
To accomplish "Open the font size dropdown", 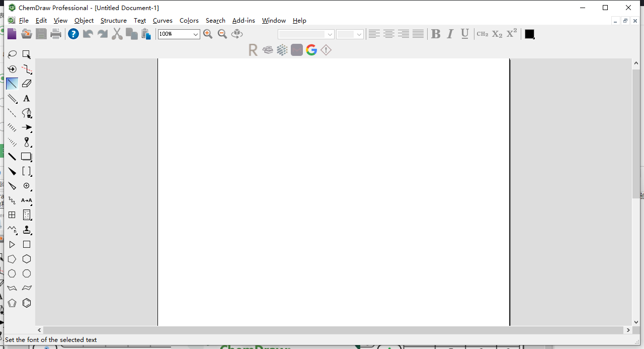I will point(350,34).
